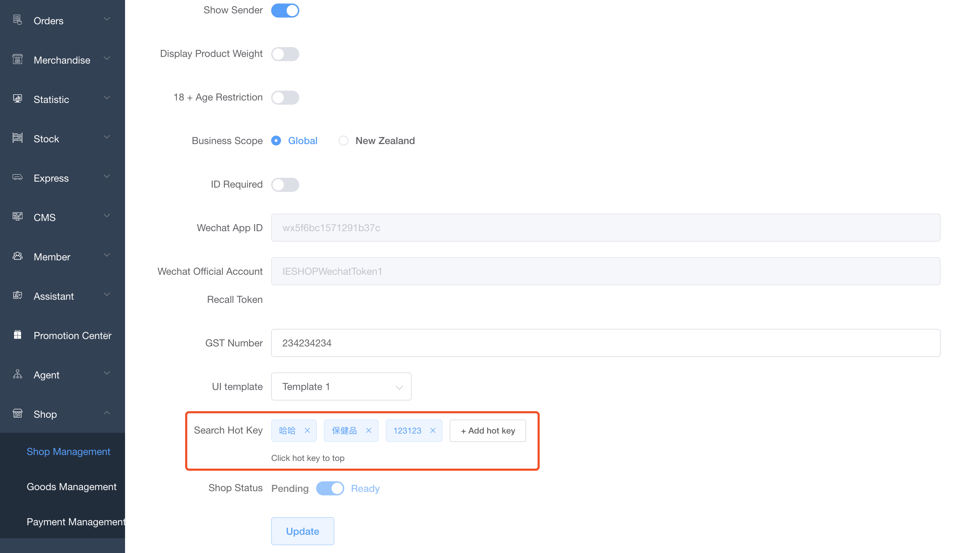Enable 18 + Age Restriction switch
Screen dimensions: 980x553
coord(285,97)
